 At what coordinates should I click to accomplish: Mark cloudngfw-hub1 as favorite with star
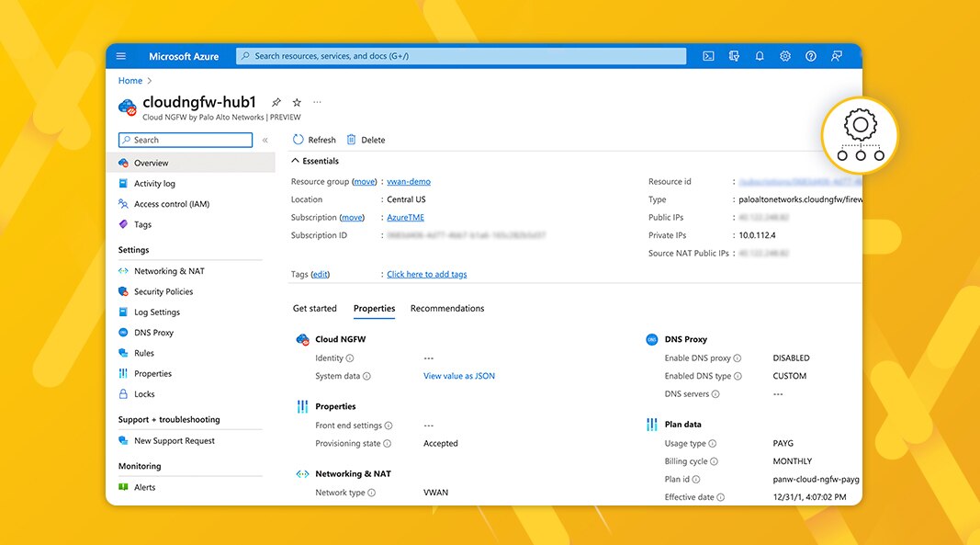point(297,102)
